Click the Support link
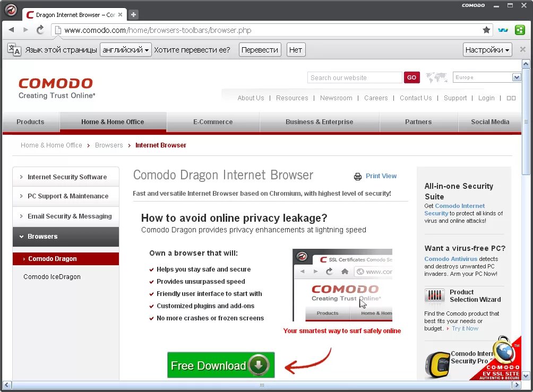 point(455,98)
